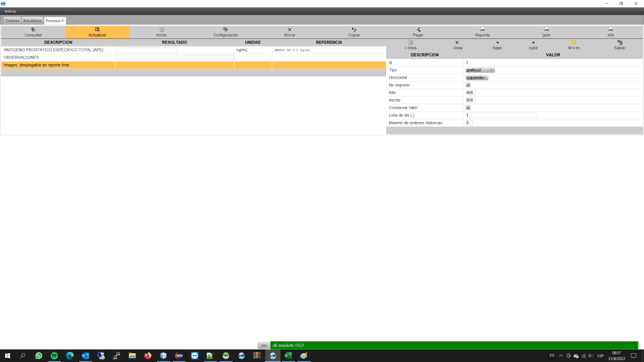Viewport: 644px width, 362px height.
Task: Click the x64 printer icon
Action: click(x=610, y=30)
